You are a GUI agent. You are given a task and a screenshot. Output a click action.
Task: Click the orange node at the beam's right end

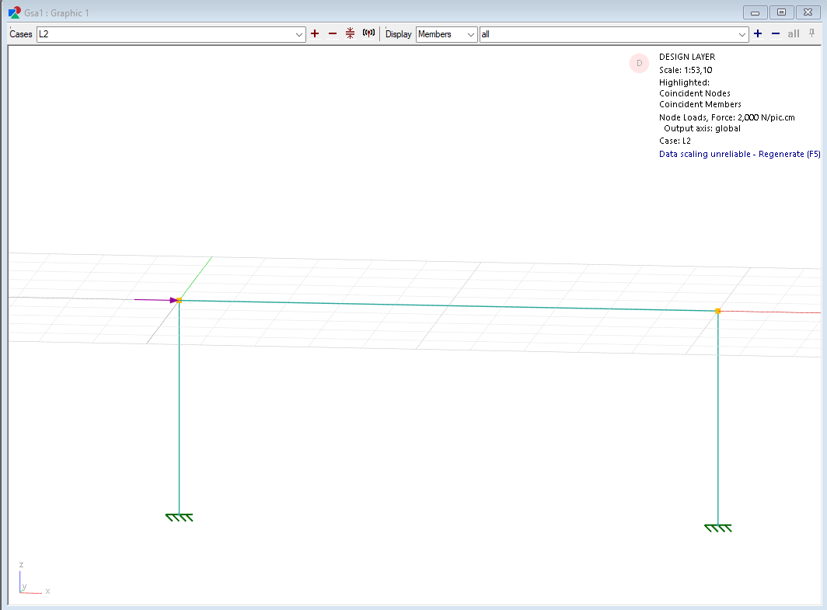click(x=718, y=311)
